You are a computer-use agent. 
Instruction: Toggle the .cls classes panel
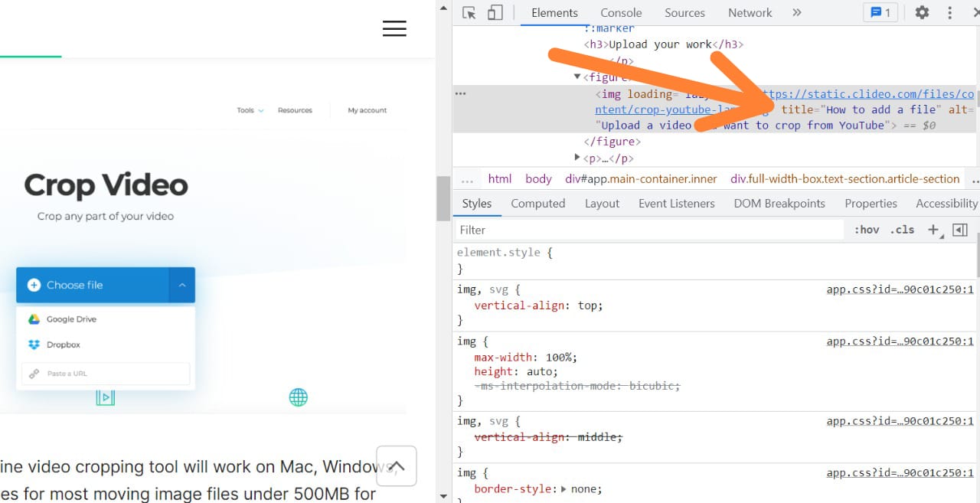click(x=902, y=230)
